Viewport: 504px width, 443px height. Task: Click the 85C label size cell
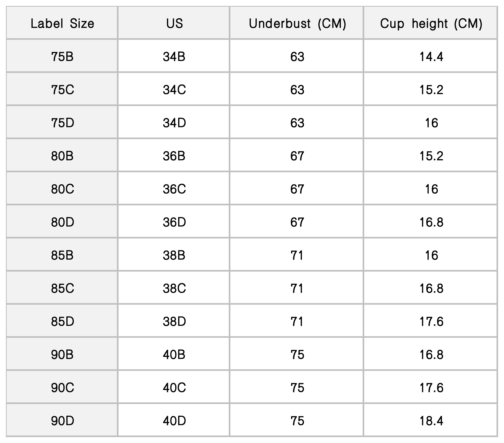pos(62,288)
